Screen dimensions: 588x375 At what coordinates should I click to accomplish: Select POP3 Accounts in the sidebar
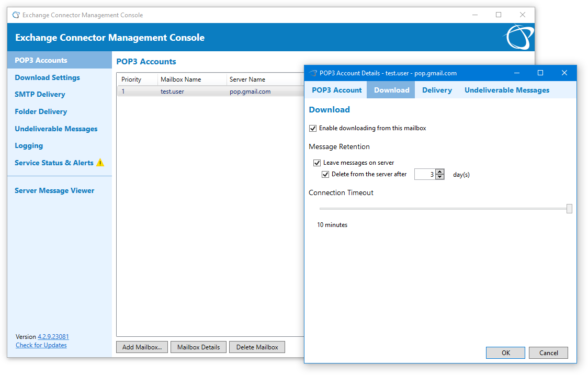pos(59,60)
